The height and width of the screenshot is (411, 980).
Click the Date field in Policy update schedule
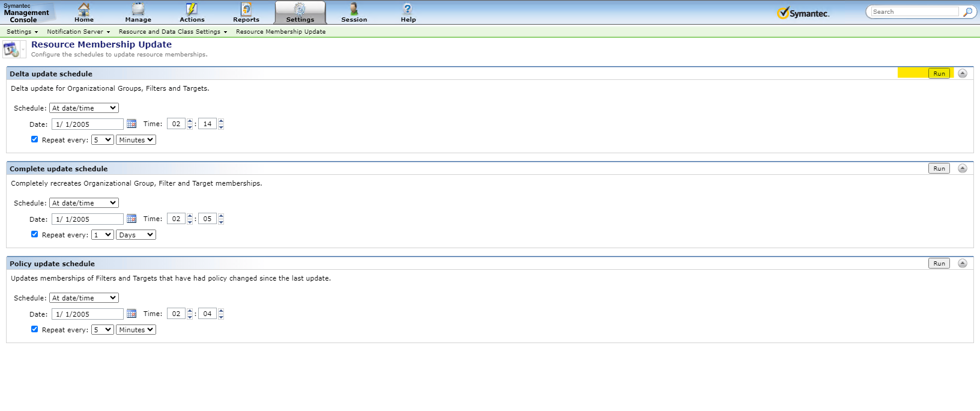tap(88, 314)
